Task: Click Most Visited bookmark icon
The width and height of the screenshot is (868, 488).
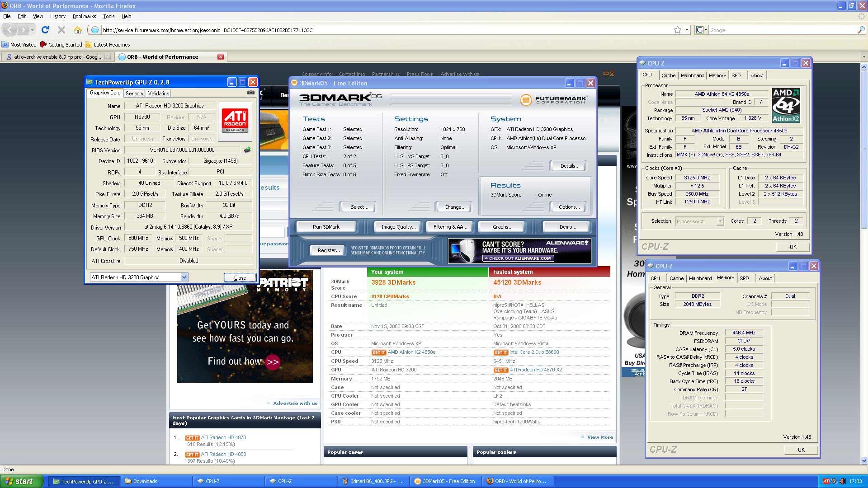Action: (x=5, y=45)
